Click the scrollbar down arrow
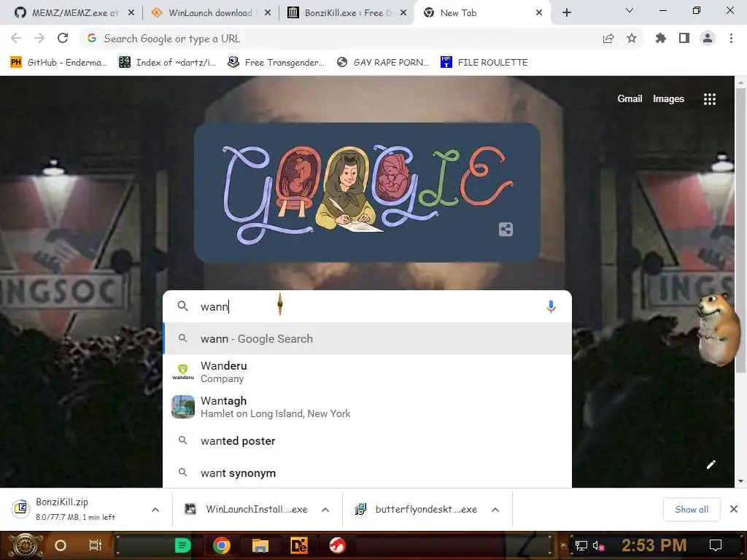Image resolution: width=747 pixels, height=560 pixels. click(740, 481)
